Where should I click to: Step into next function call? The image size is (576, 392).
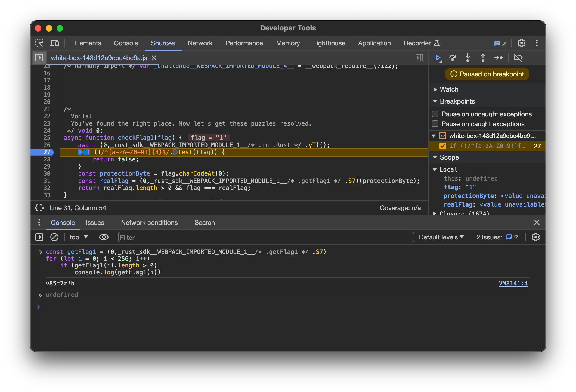click(x=468, y=58)
